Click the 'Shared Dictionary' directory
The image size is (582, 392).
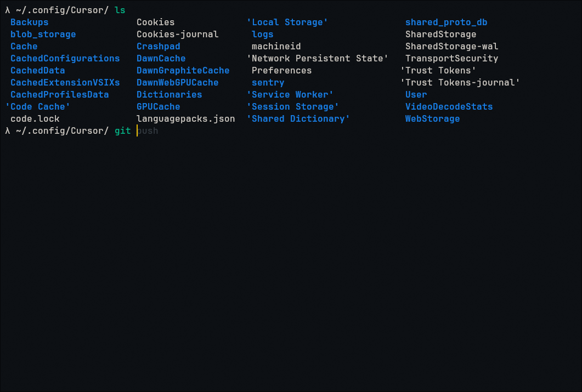(x=298, y=118)
